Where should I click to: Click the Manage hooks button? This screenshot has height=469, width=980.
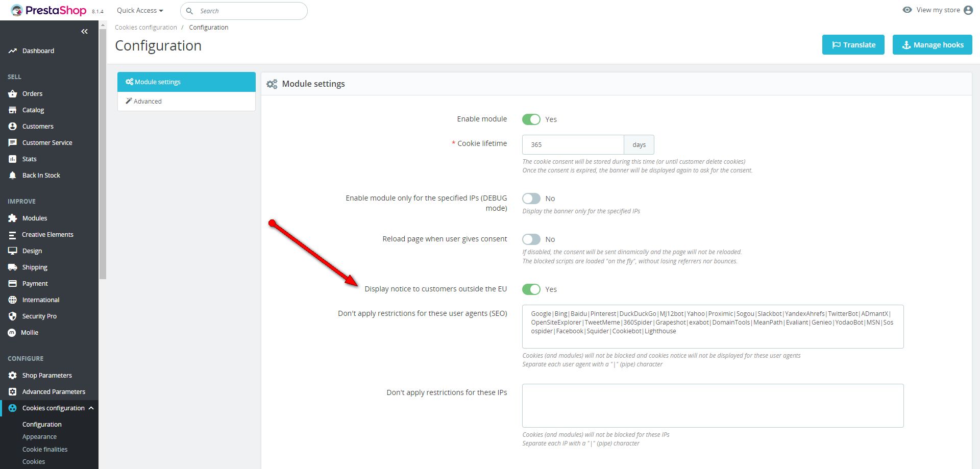click(932, 45)
